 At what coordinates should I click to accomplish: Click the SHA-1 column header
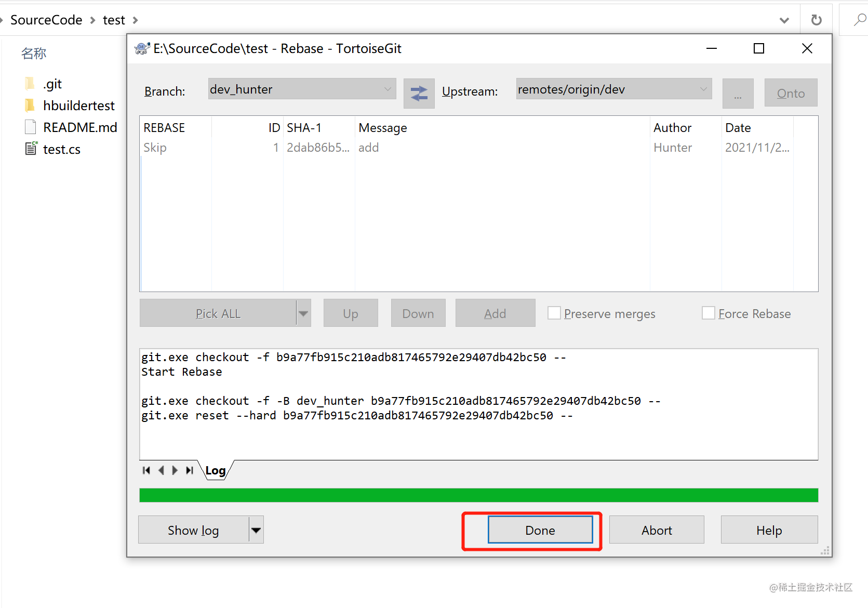[x=319, y=128]
